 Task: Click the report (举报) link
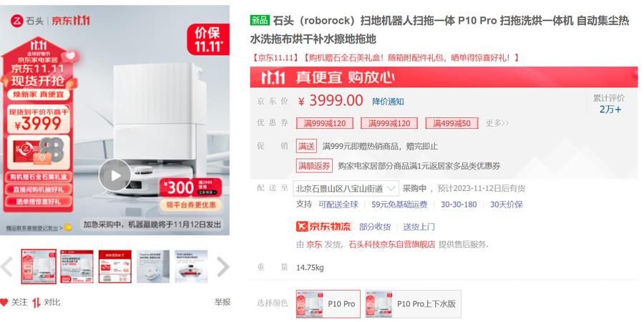[x=223, y=302]
